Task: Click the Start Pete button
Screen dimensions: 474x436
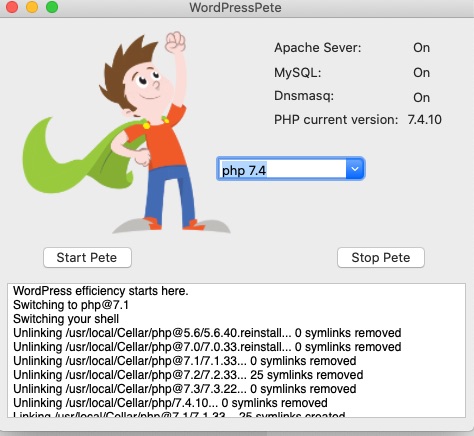Action: [87, 257]
